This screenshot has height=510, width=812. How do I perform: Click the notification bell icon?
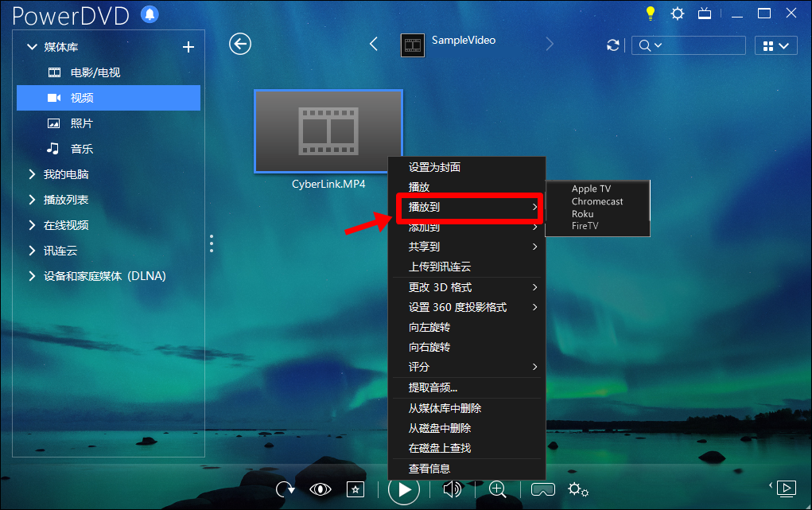(150, 14)
